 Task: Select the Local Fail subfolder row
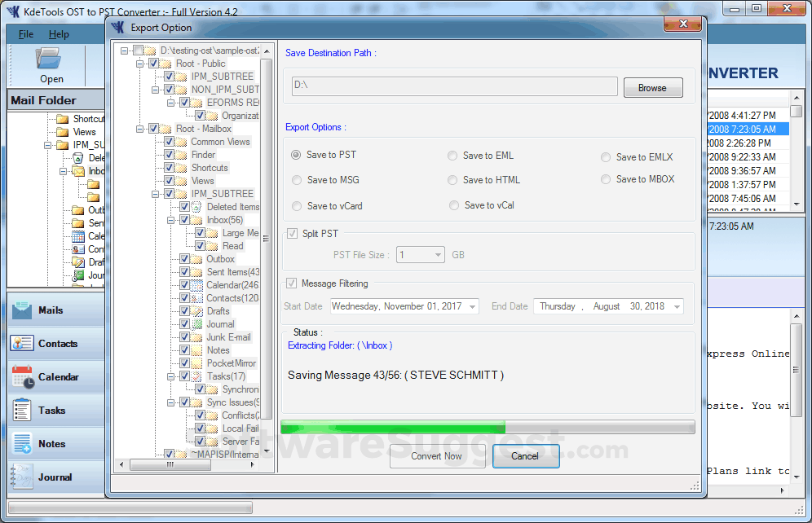(241, 429)
